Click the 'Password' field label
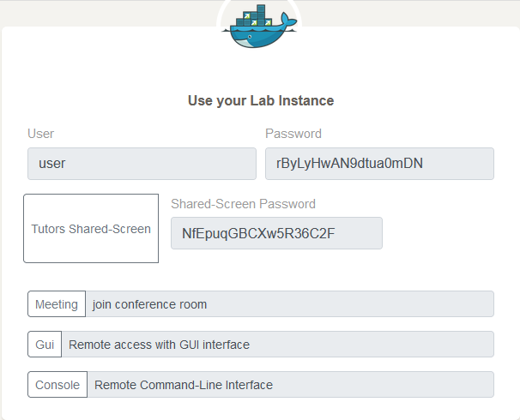The width and height of the screenshot is (520, 420). [x=293, y=134]
